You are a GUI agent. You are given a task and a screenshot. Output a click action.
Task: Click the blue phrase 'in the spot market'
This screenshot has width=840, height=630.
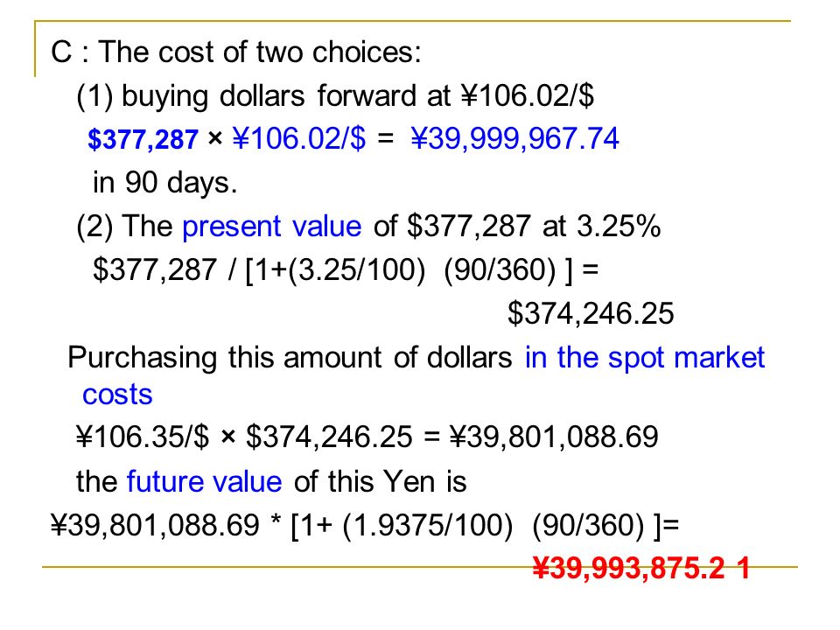click(x=645, y=358)
